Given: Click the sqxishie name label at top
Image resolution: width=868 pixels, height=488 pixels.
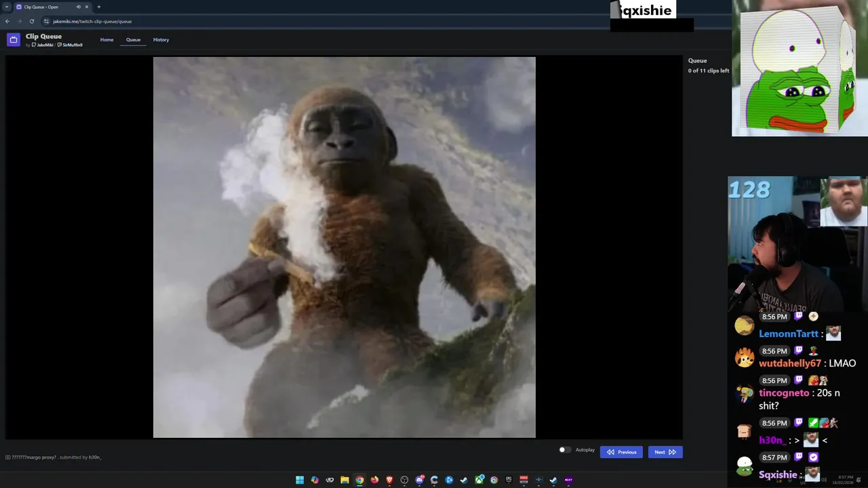Looking at the screenshot, I should coord(643,10).
